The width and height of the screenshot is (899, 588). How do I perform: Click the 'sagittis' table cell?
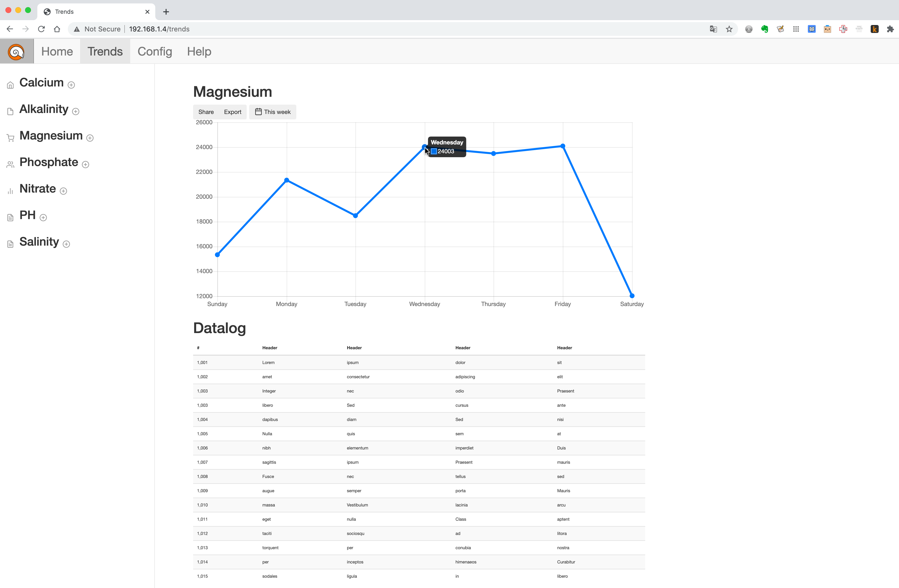269,463
